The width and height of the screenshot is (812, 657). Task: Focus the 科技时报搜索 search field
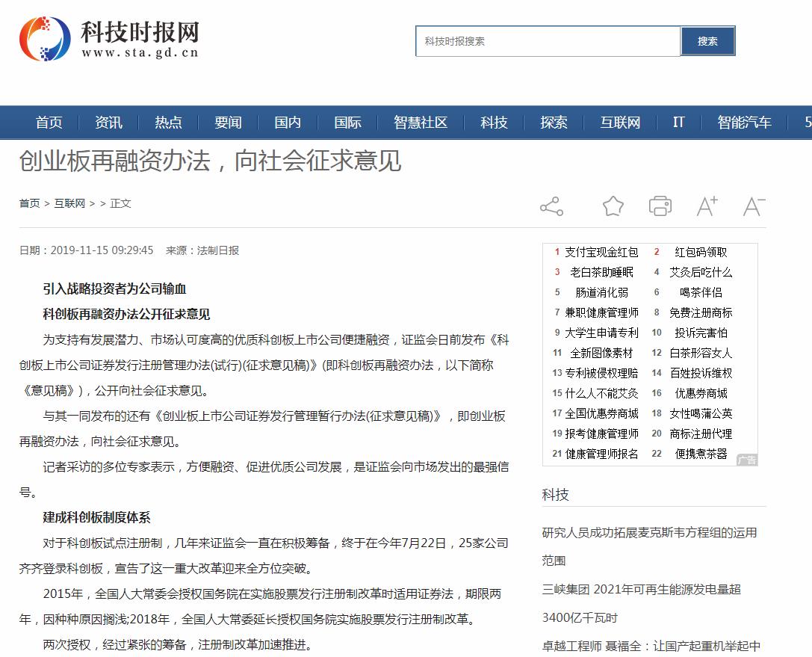click(548, 41)
